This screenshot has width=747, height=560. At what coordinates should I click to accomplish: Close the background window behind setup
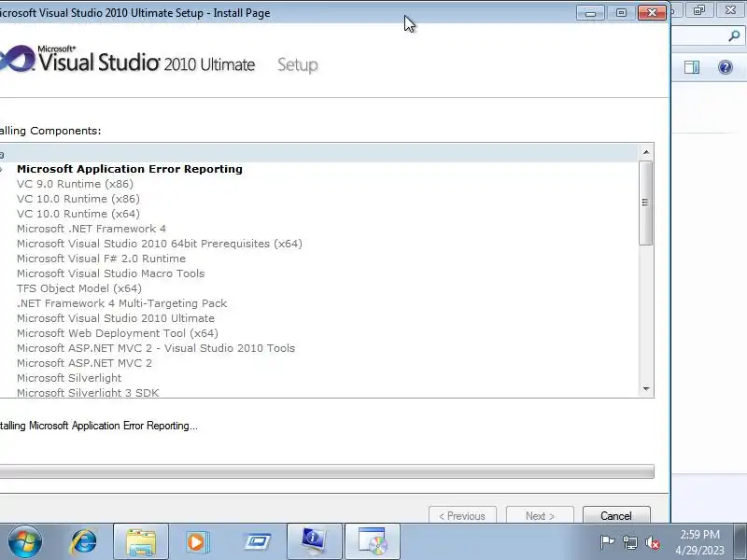(x=731, y=10)
